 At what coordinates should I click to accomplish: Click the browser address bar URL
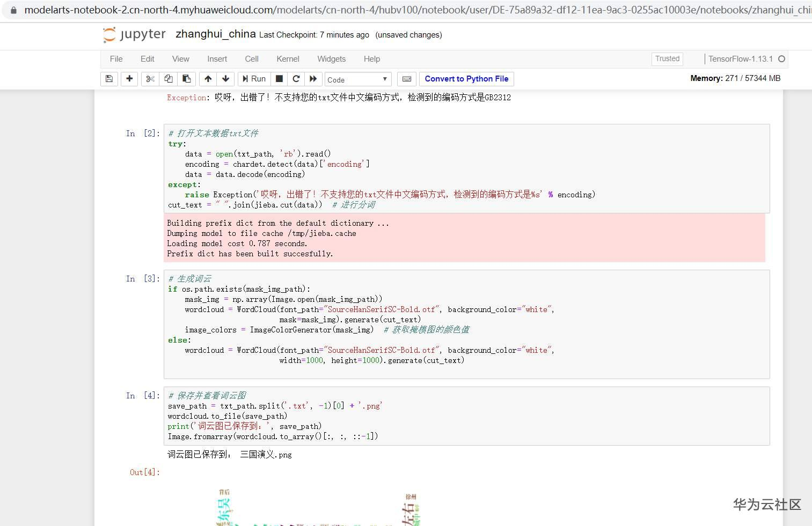(376, 10)
